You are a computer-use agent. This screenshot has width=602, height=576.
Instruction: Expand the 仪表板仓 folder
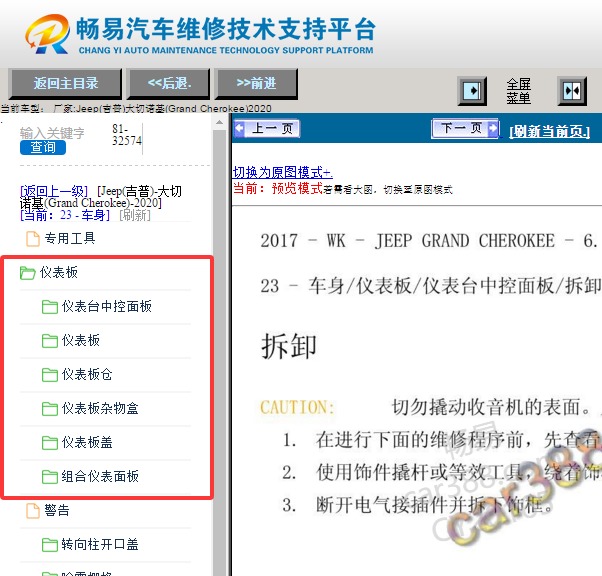[87, 374]
